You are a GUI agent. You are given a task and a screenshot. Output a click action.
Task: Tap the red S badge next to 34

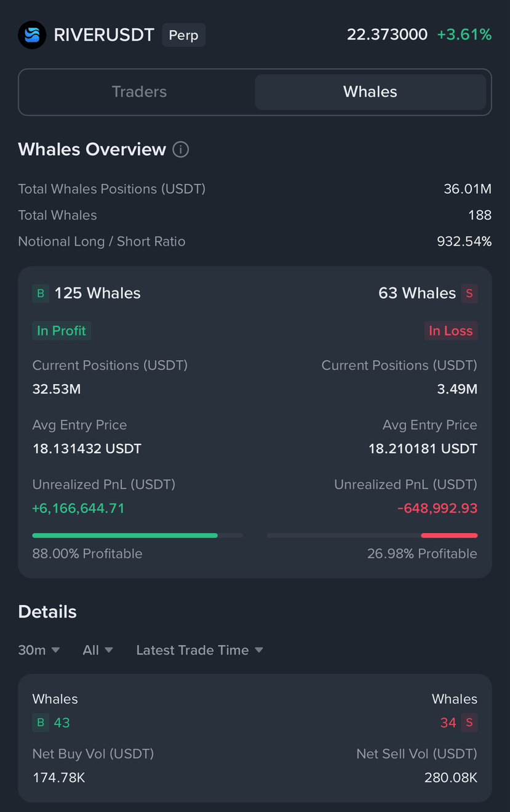469,723
